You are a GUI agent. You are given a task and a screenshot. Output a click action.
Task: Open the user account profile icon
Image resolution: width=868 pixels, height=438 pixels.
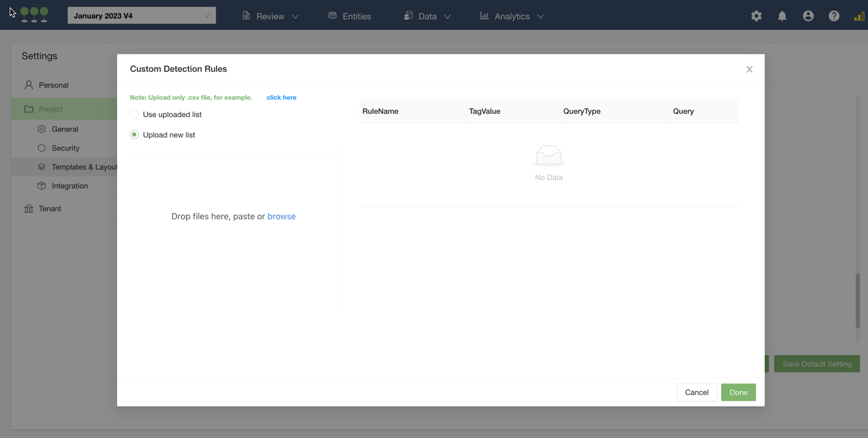[x=808, y=16]
